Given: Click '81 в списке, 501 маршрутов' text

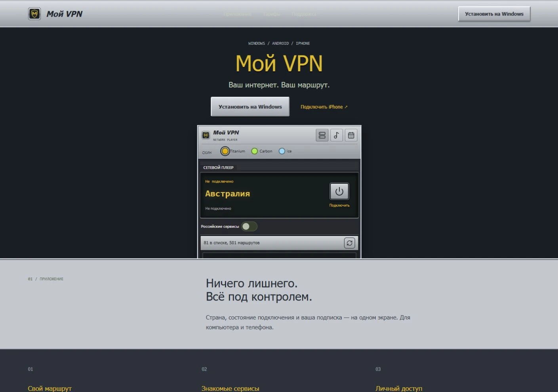Looking at the screenshot, I should [232, 243].
